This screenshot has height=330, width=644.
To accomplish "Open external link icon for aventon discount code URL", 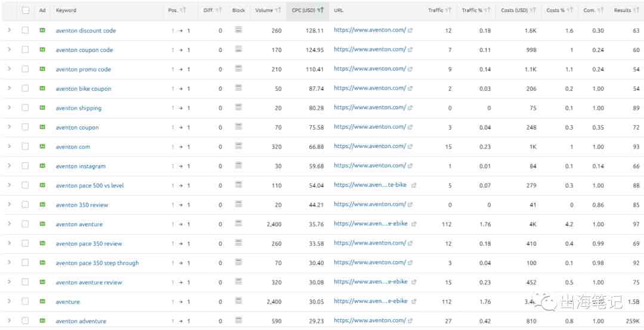I will (410, 30).
